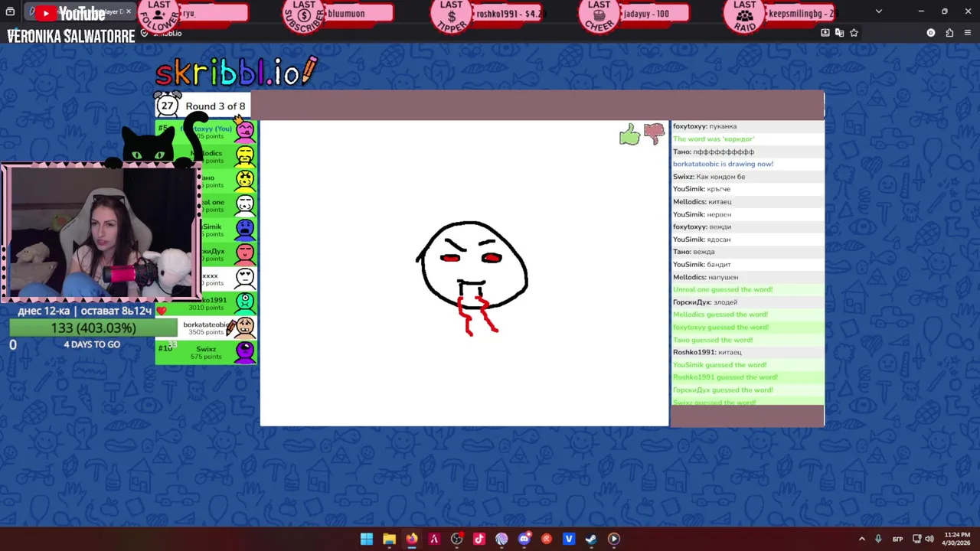
Task: Click the 'LAST SUBSCRIBER bluumuon' badge
Action: point(338,15)
